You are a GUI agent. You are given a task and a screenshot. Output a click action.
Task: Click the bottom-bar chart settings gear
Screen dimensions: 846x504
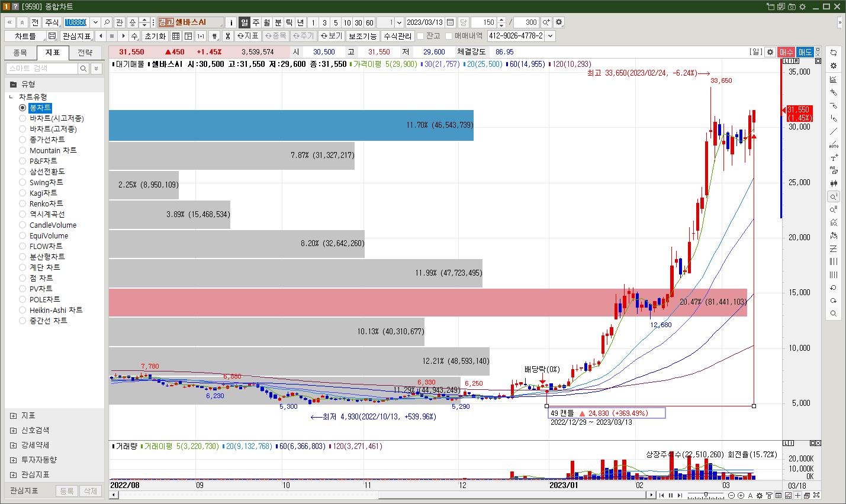pos(761,495)
